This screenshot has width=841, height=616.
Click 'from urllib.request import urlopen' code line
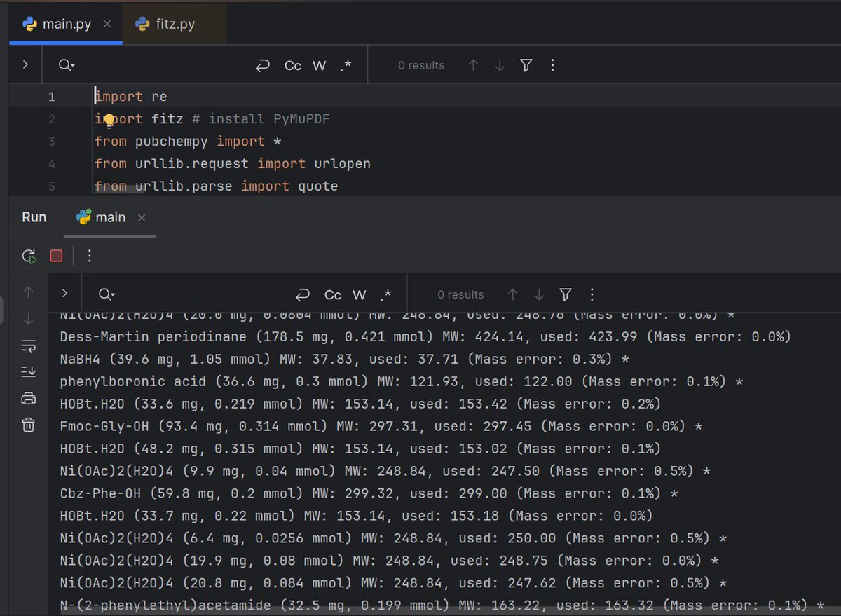pyautogui.click(x=233, y=164)
